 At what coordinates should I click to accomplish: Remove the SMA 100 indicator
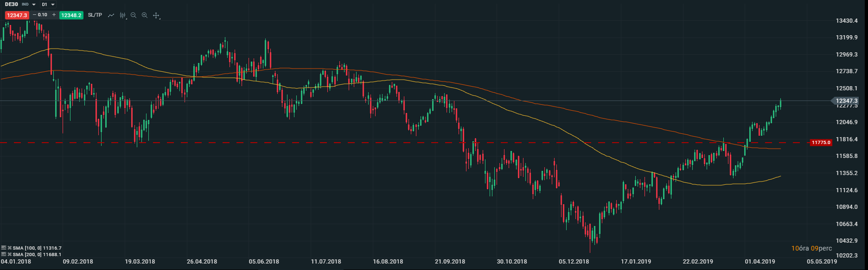(x=9, y=248)
